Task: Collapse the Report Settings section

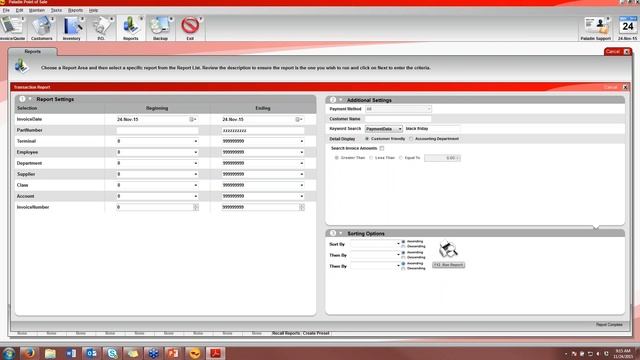Action: (30, 99)
